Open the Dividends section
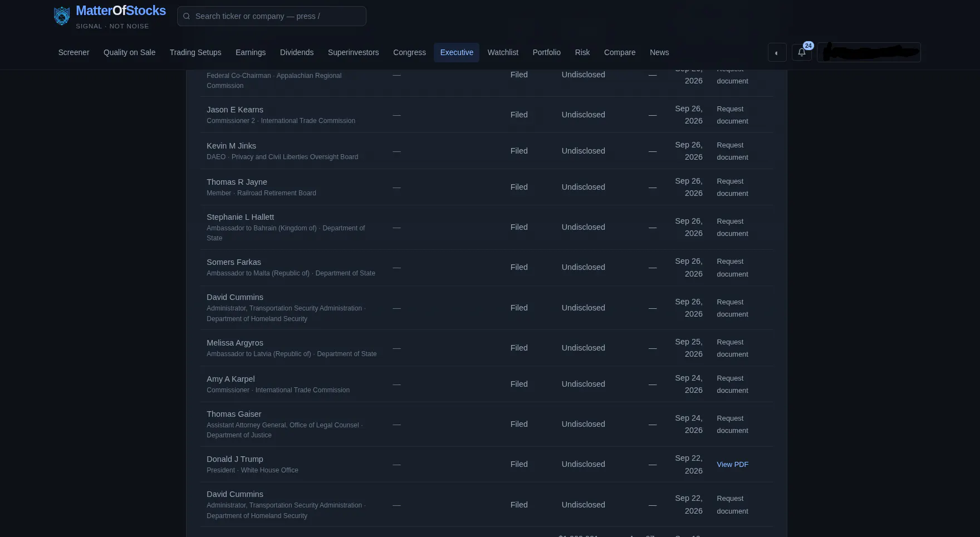The height and width of the screenshot is (537, 980). [x=297, y=52]
